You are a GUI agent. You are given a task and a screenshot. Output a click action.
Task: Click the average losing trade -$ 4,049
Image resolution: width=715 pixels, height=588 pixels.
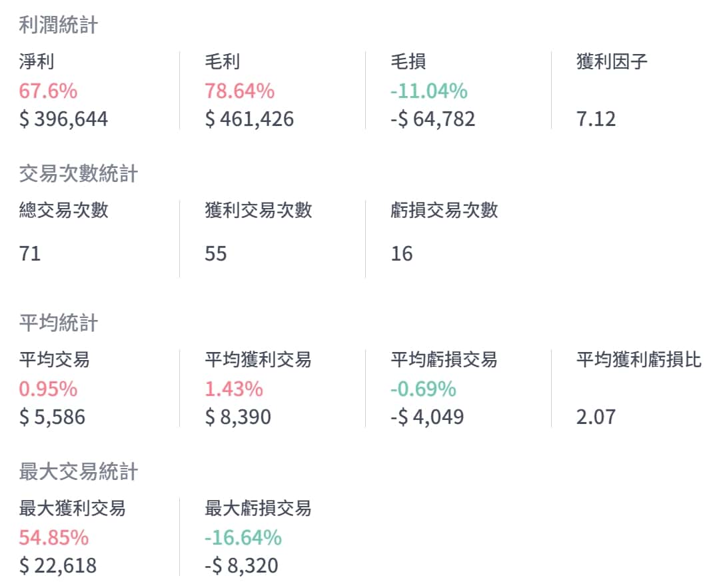click(427, 417)
